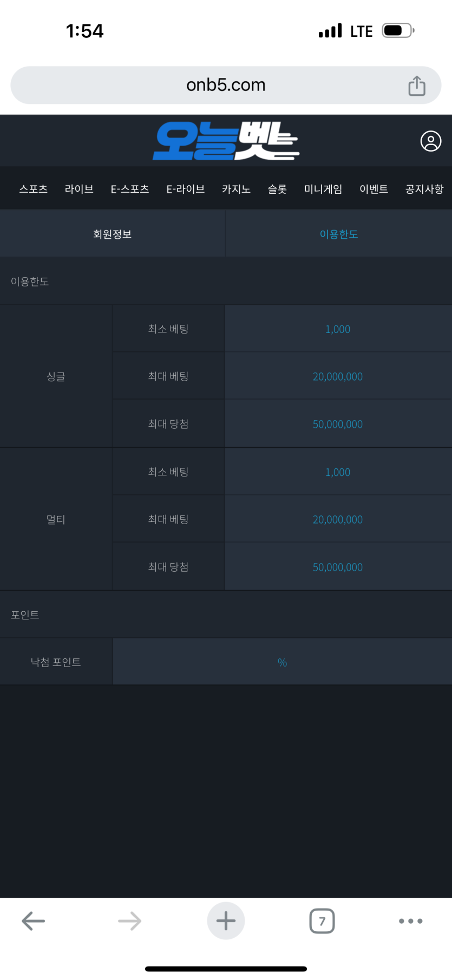
Task: Go back with the left arrow
Action: click(x=33, y=921)
